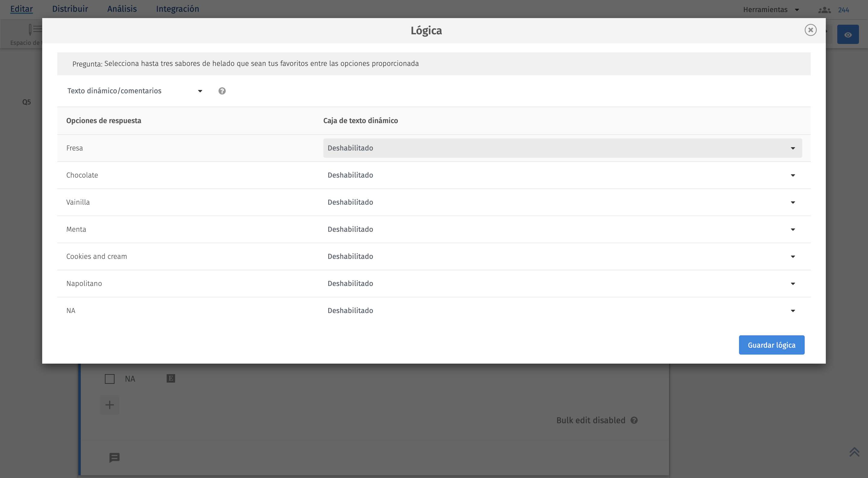Check the NA checkbox in background question
Viewport: 868px width, 478px height.
(109, 379)
